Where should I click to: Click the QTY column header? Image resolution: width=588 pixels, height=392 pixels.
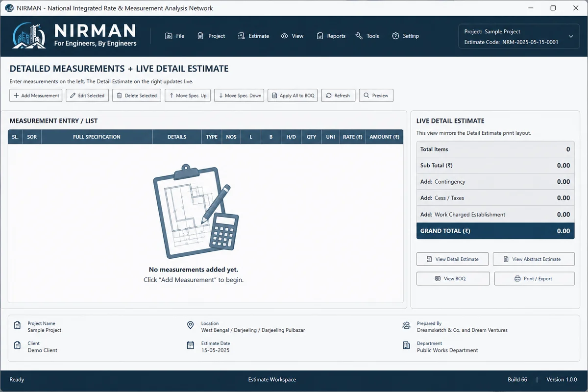click(312, 137)
